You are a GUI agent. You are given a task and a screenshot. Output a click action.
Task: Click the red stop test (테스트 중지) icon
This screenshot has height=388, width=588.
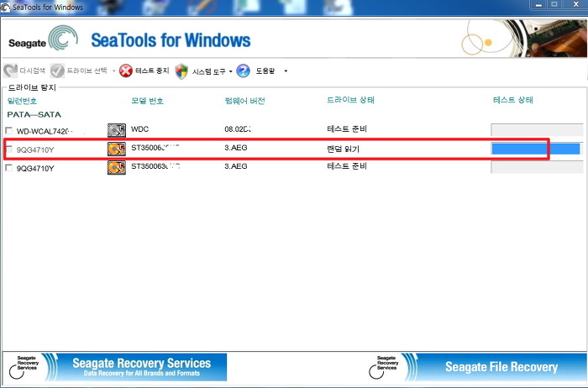[x=126, y=71]
